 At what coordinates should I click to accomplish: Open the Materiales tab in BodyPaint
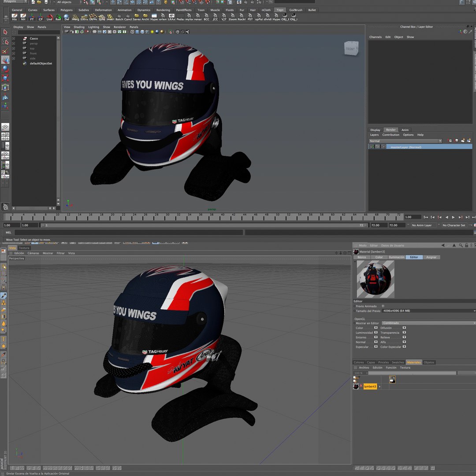tap(414, 362)
